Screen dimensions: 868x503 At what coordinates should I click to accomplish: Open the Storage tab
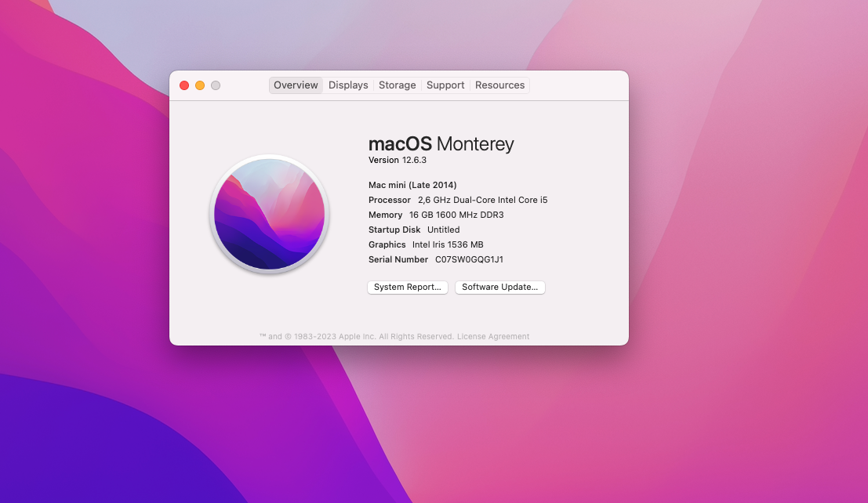(x=397, y=85)
